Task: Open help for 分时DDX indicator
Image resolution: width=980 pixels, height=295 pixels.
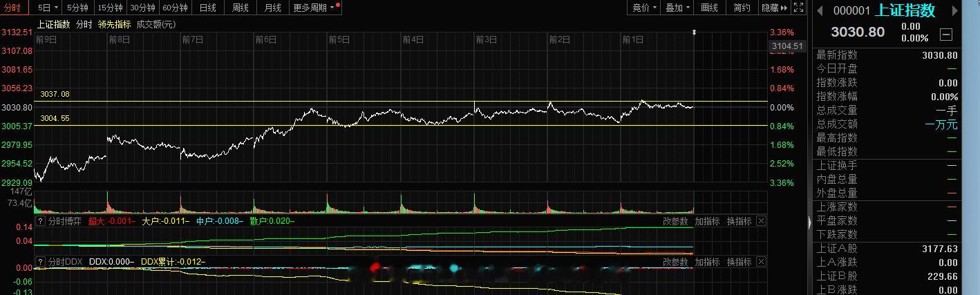Action: click(40, 262)
